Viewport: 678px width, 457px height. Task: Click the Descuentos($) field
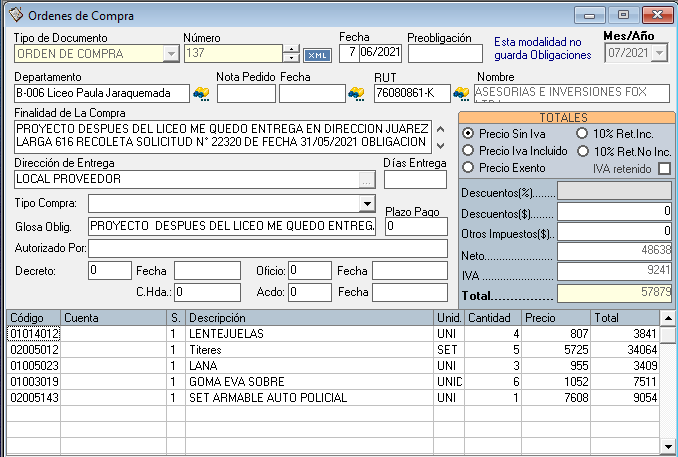pos(614,212)
